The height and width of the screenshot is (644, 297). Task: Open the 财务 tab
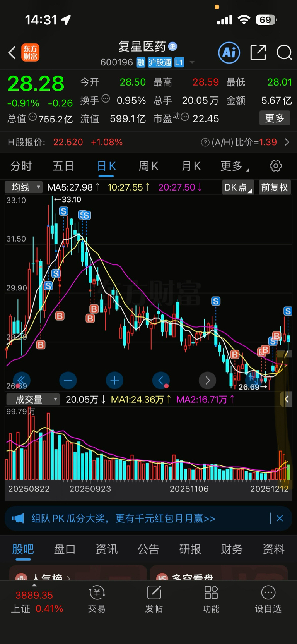232,549
